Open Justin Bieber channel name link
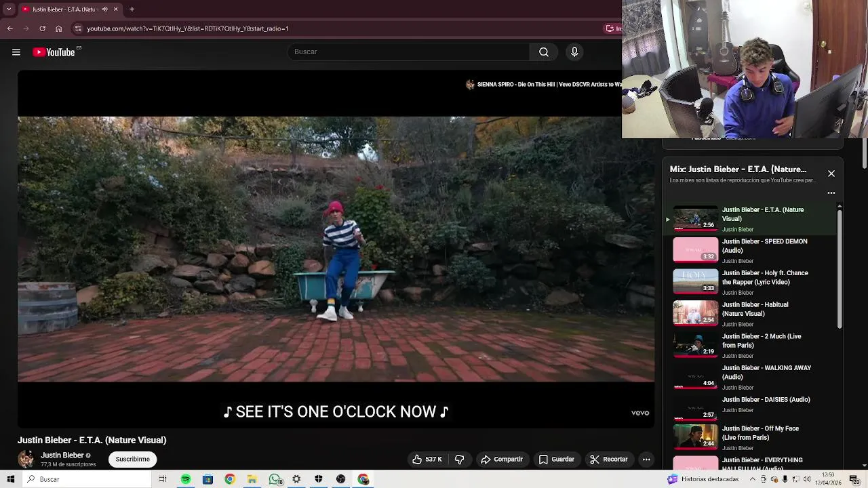868x488 pixels. [x=62, y=455]
